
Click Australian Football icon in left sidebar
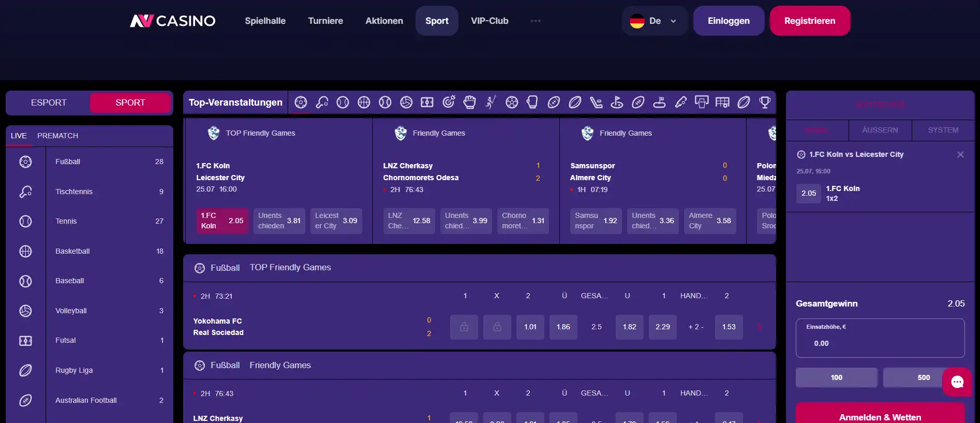point(25,400)
